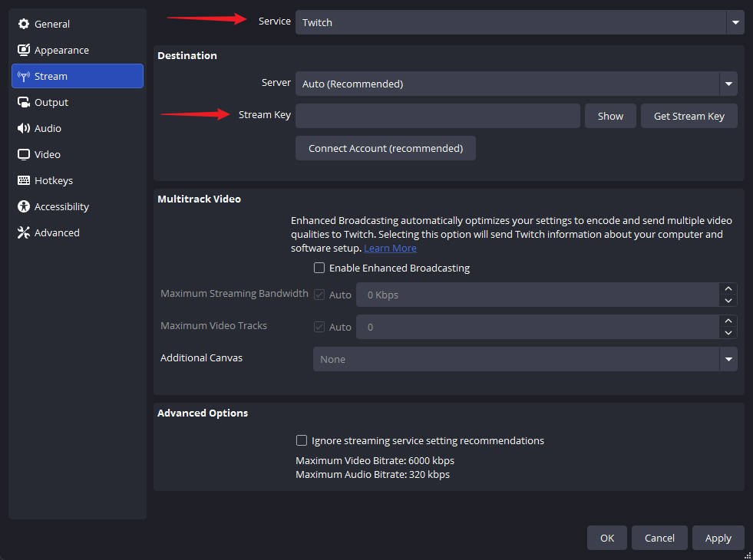Screen dimensions: 753x560
Task: Click the Maximum Video Bitrate: 6000 kbps text
Action: (x=375, y=461)
